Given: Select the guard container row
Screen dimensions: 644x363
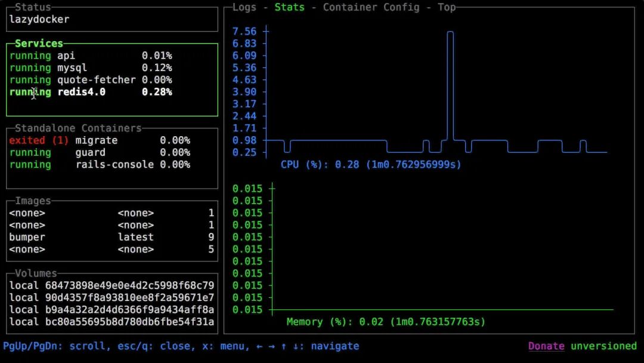Looking at the screenshot, I should (112, 152).
